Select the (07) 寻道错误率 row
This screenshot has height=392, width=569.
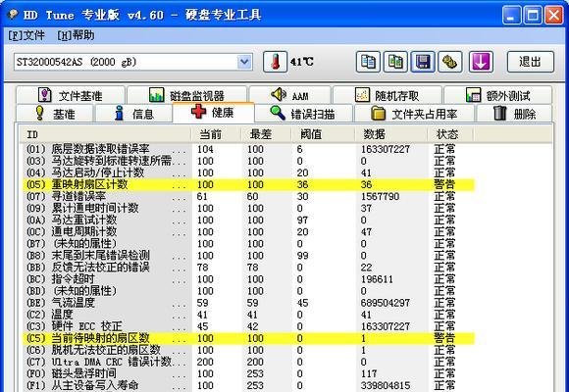[x=248, y=197]
